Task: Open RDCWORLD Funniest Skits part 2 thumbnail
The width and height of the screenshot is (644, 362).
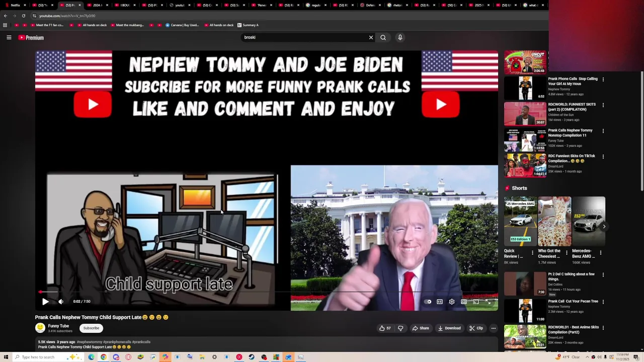Action: [525, 114]
